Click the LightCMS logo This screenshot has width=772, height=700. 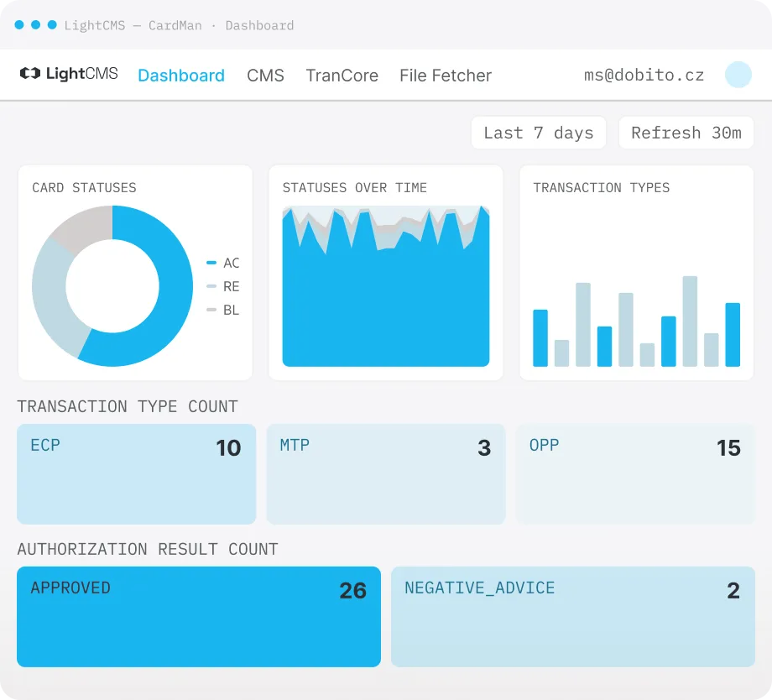point(69,73)
